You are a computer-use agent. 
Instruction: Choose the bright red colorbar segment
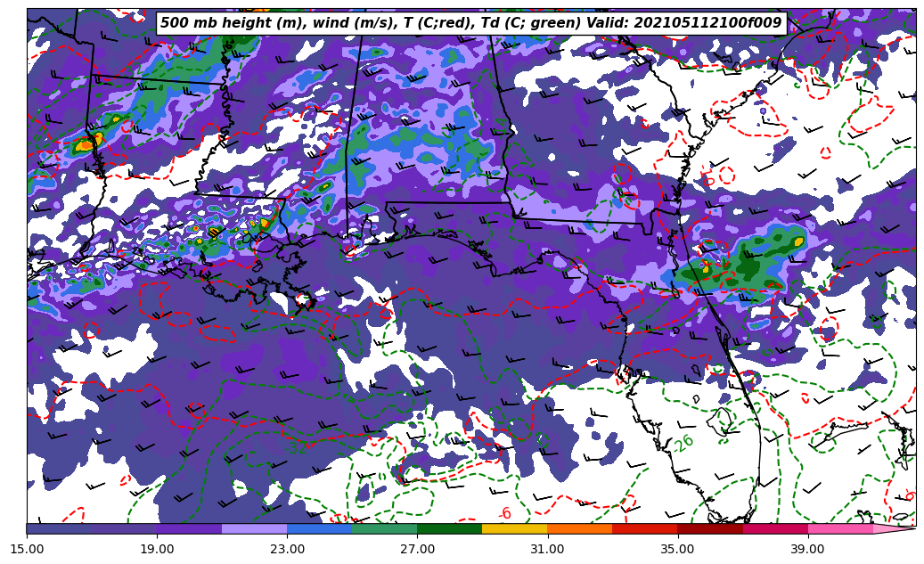point(644,528)
